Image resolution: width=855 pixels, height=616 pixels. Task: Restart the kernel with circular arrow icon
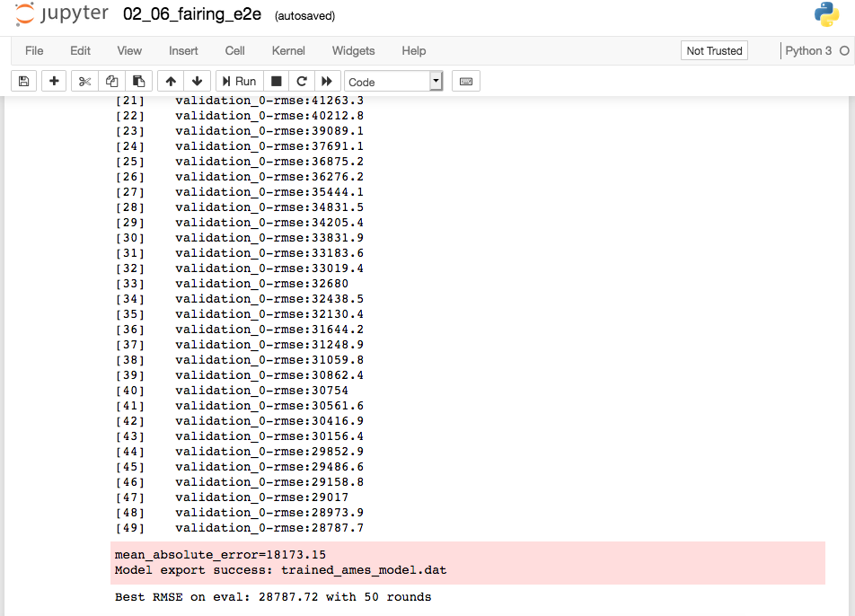pyautogui.click(x=302, y=82)
